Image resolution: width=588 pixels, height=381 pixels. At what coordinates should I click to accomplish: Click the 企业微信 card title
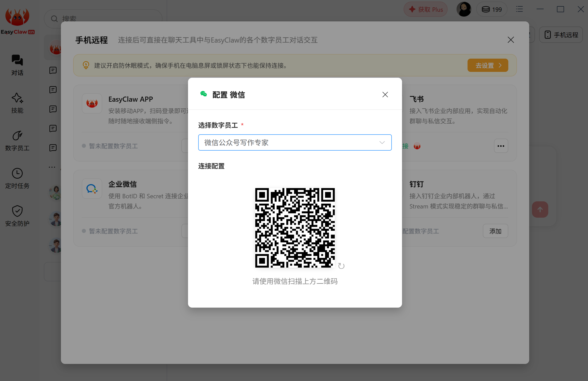(123, 184)
